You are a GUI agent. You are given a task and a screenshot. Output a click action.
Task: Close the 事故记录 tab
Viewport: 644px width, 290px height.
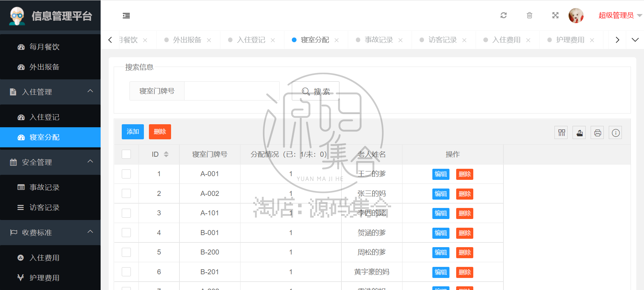pyautogui.click(x=400, y=40)
